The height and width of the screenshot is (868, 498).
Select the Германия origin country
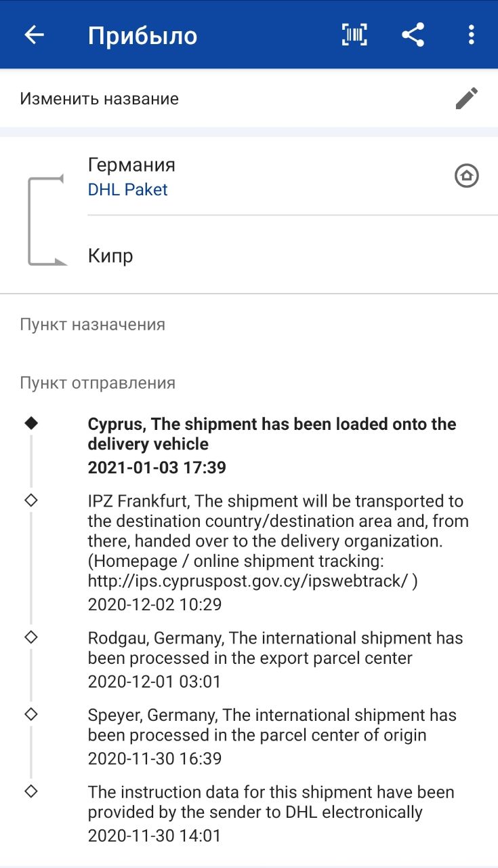[131, 165]
